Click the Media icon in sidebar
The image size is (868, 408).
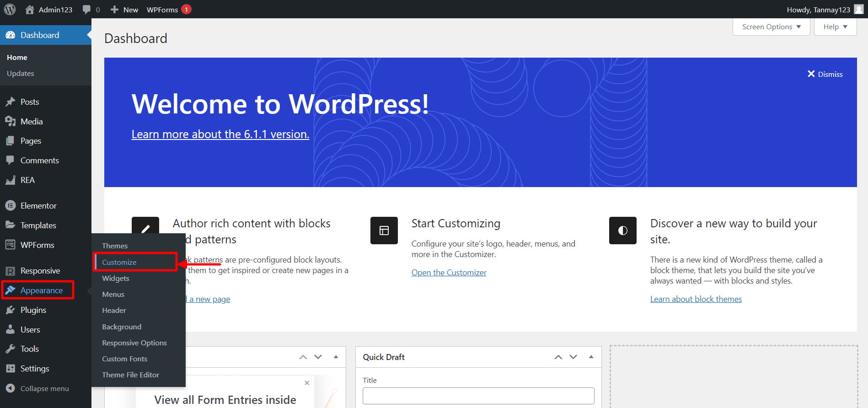11,121
